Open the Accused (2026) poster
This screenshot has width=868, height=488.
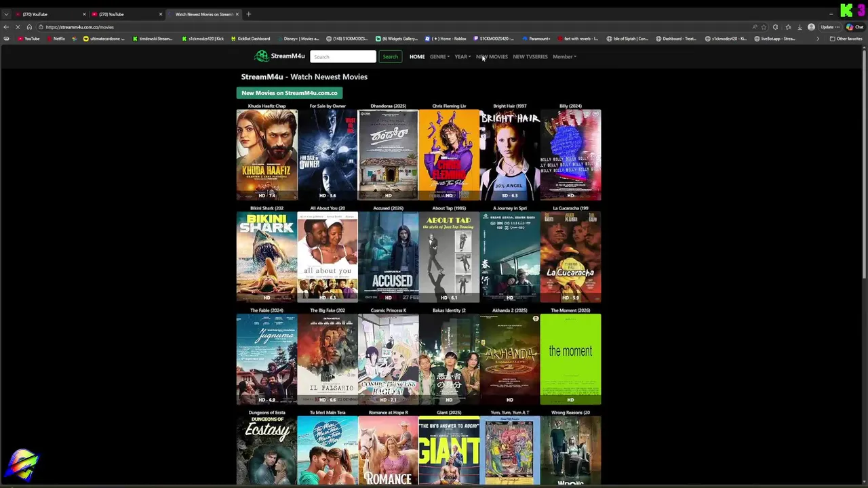[388, 257]
